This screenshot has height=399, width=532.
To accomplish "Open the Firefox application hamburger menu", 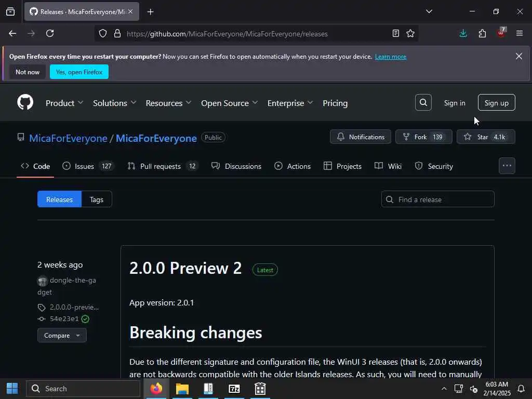I will coord(520,33).
